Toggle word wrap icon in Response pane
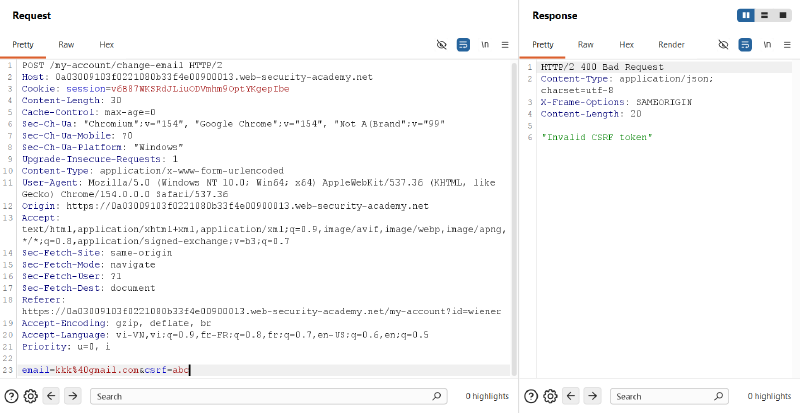Screen dimensions: 800x413 [745, 45]
